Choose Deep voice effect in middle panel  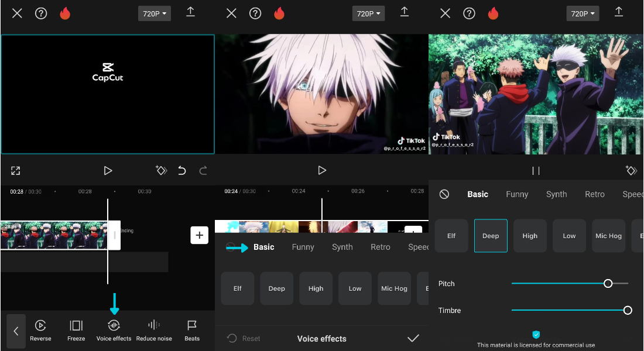point(276,288)
